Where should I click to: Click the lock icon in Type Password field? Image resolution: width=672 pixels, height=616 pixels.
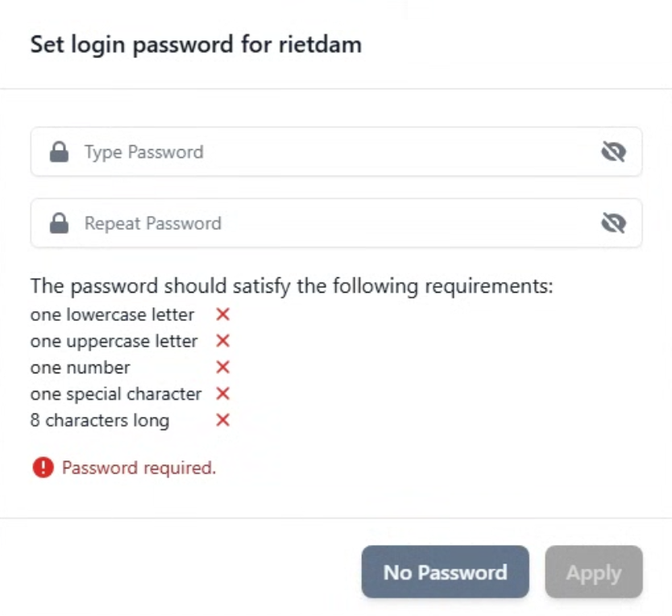tap(59, 152)
